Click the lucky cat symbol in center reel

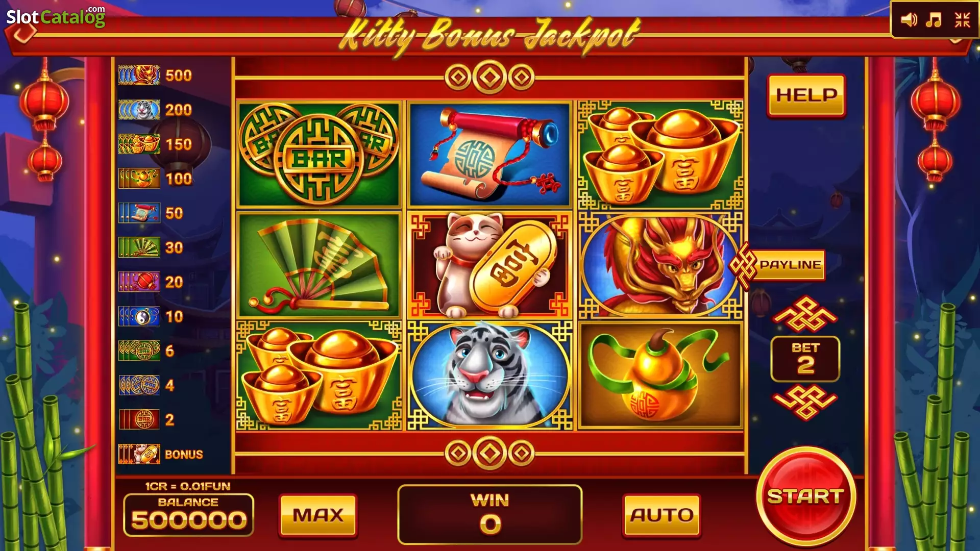[x=489, y=265]
